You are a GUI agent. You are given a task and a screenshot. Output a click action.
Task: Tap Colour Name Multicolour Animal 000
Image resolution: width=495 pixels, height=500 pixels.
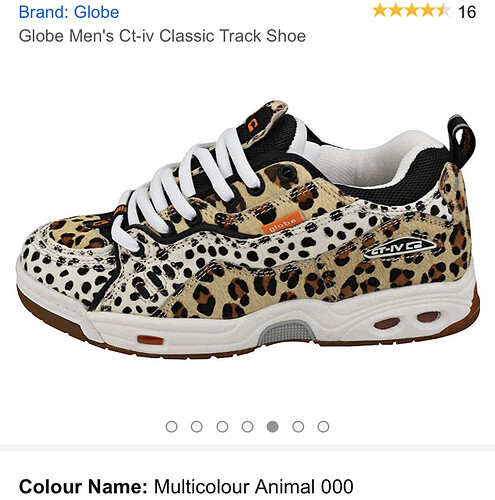tap(186, 486)
